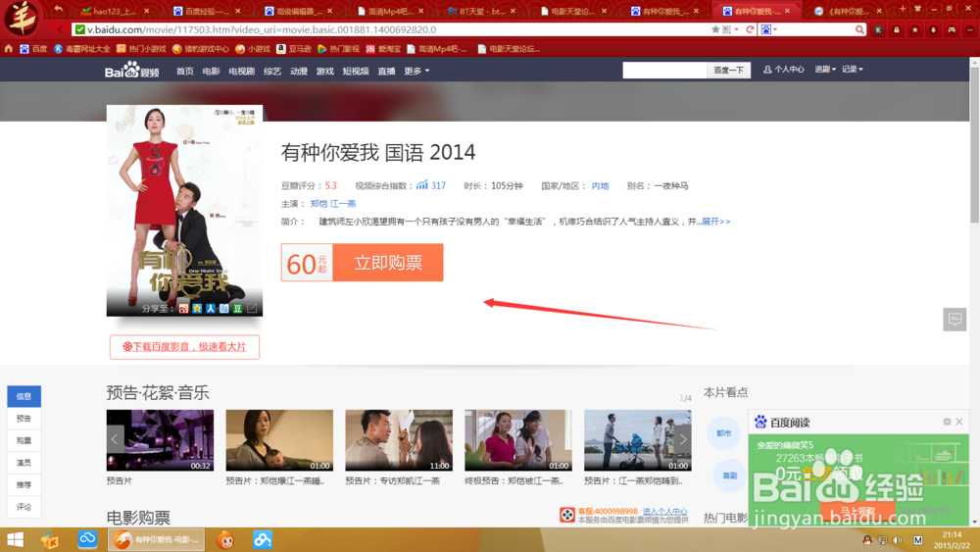Play the 00:32 预告片 thumbnail
980x552 pixels.
pos(160,440)
